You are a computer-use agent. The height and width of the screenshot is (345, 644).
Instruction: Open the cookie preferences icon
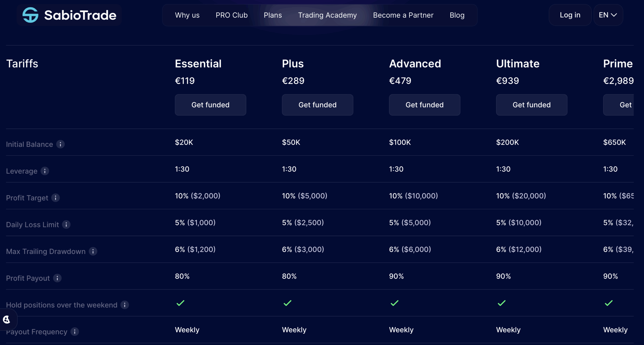pos(7,320)
